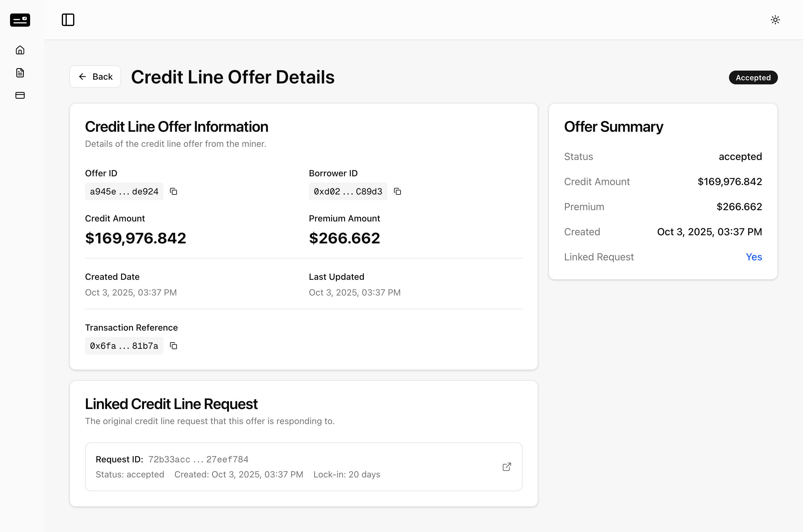Screen dimensions: 803x532
Task: Copy the Offer ID value
Action: point(173,191)
